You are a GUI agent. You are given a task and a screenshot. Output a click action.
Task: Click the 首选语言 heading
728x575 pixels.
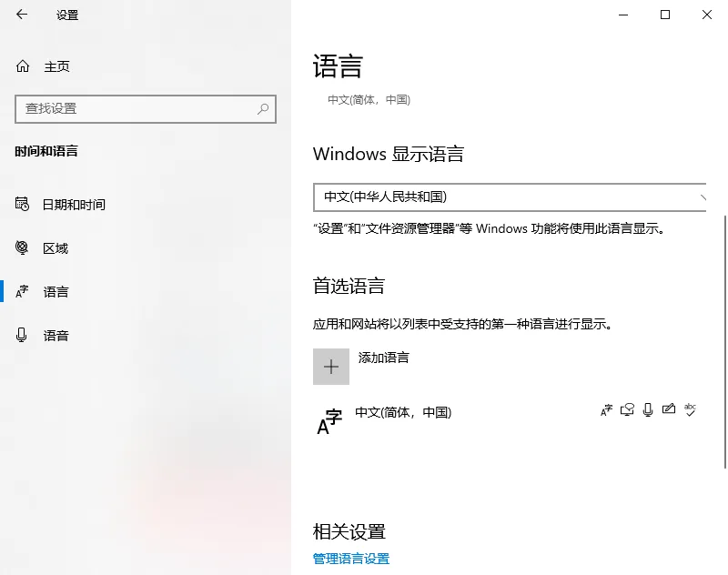click(349, 286)
